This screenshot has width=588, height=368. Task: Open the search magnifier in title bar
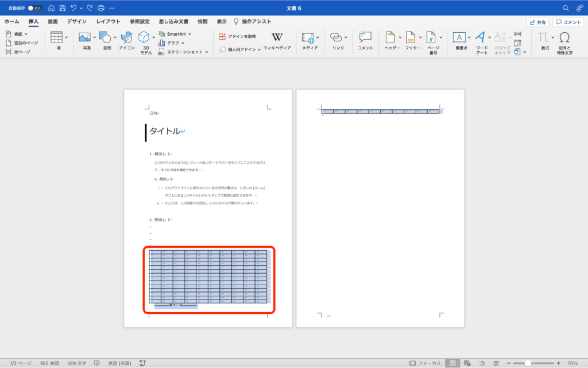coord(566,8)
